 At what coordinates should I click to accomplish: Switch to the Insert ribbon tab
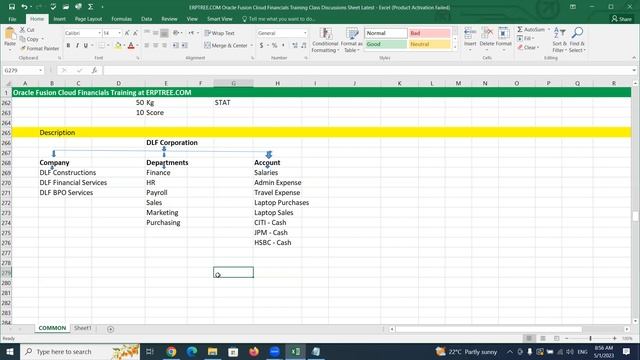[x=59, y=19]
